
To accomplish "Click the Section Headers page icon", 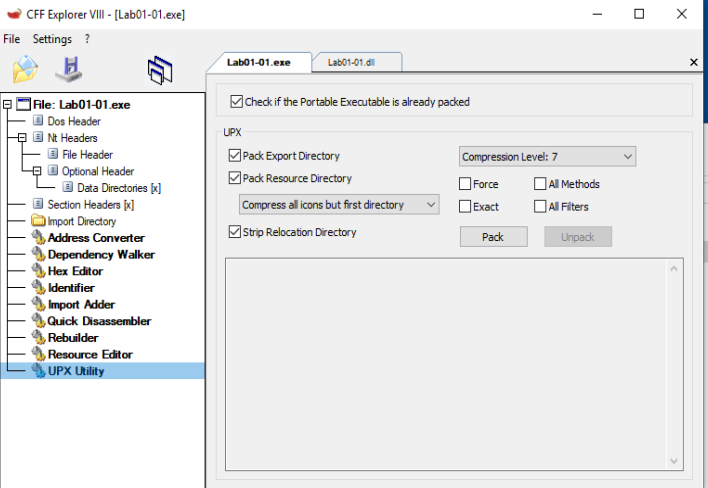I will tap(38, 204).
